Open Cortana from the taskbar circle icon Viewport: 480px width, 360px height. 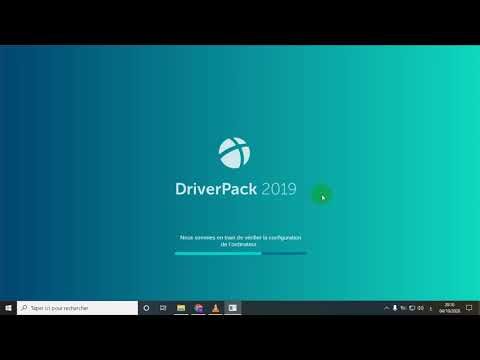point(146,308)
